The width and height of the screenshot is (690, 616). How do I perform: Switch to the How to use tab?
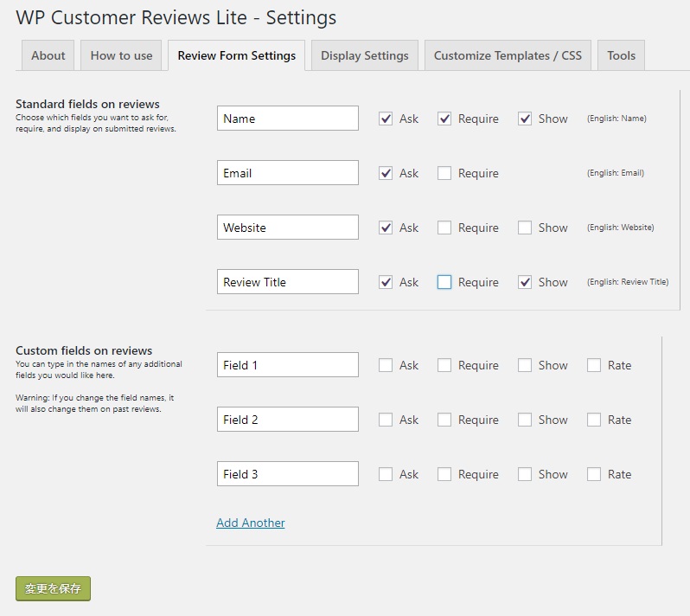tap(121, 55)
